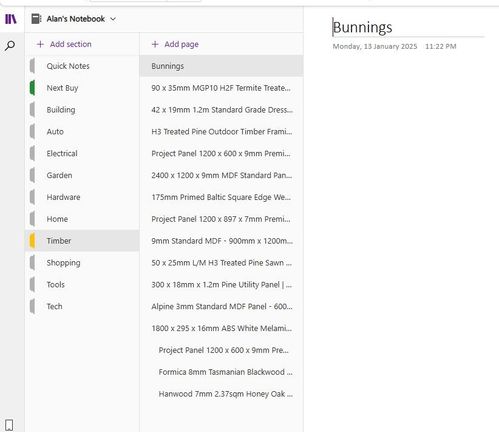The image size is (499, 432).
Task: Open page 2400 x 1200 x 9mm MDF Standard
Action: 222,175
